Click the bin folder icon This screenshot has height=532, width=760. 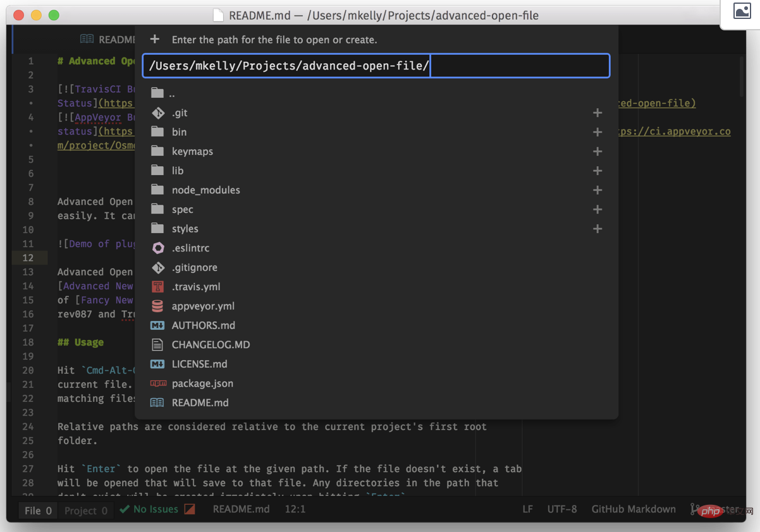point(157,132)
